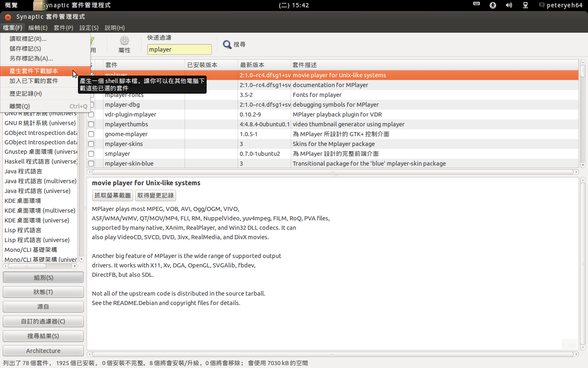Image resolution: width=588 pixels, height=368 pixels.
Task: Toggle checkbox for vdr-plugin-mplayer package
Action: pyautogui.click(x=91, y=114)
